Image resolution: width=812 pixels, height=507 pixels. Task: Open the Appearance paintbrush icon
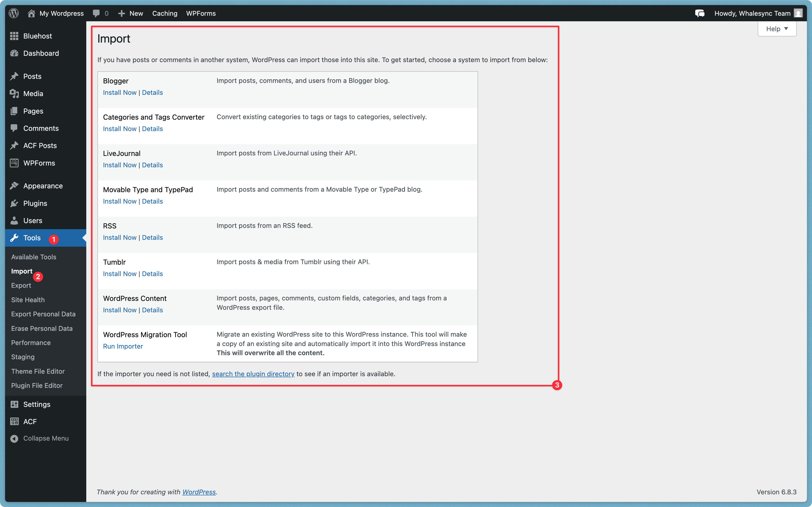click(14, 186)
